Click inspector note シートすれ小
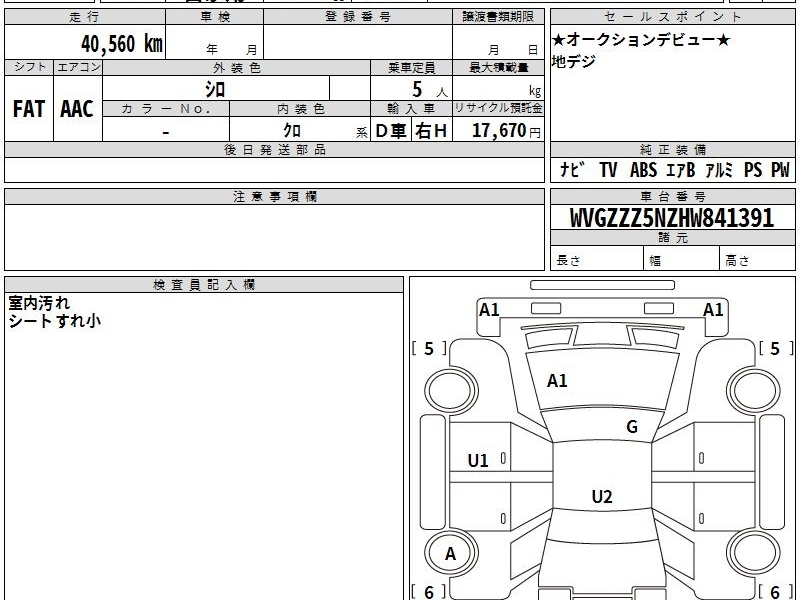Screen dimensions: 800x600 point(55,321)
